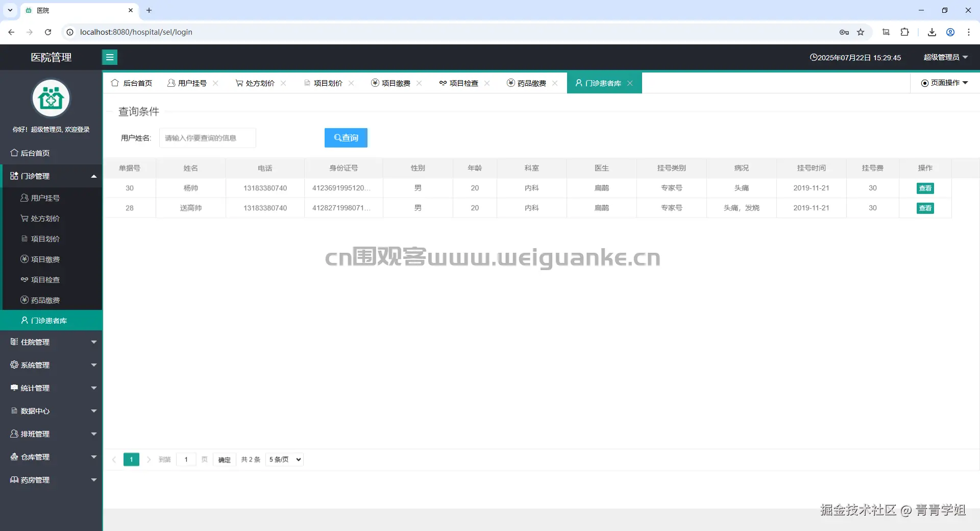The image size is (980, 531).
Task: Select 项目缴费 payment icon in sidebar
Action: click(45, 259)
